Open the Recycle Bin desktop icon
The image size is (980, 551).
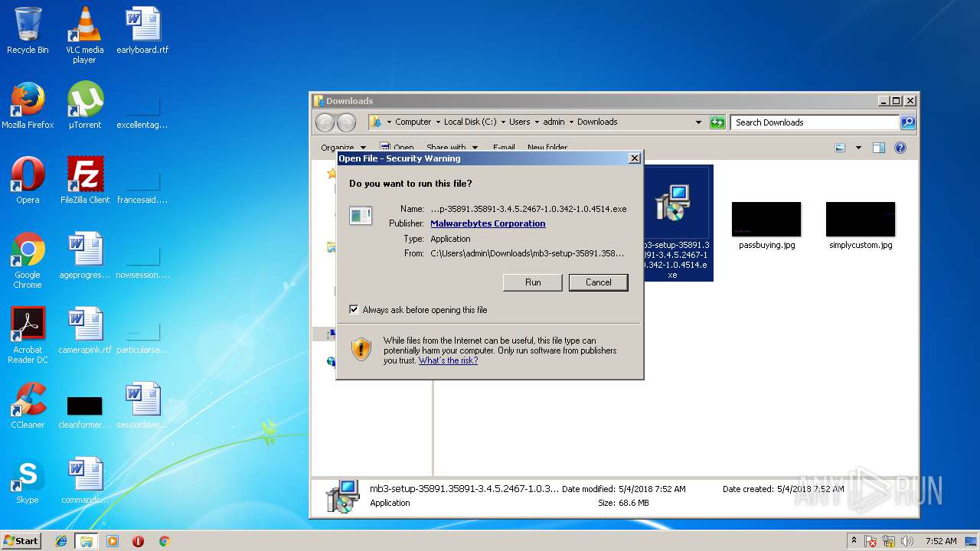click(28, 31)
